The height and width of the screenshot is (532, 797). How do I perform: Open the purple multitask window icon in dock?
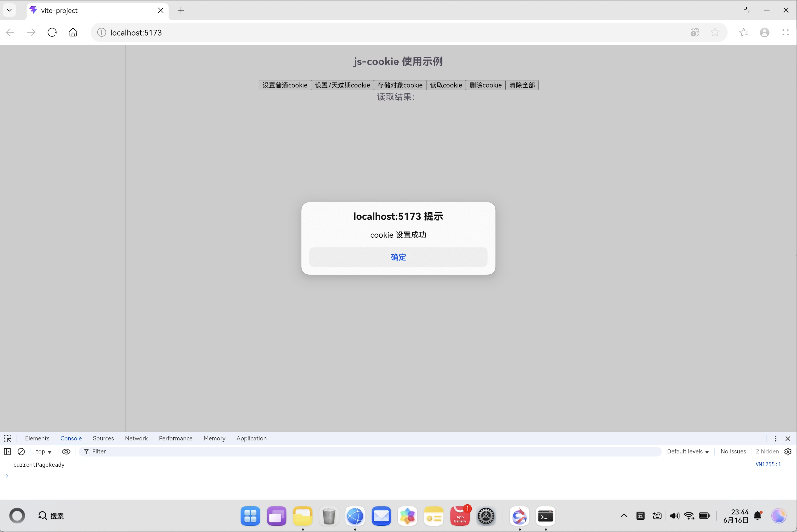pyautogui.click(x=276, y=516)
